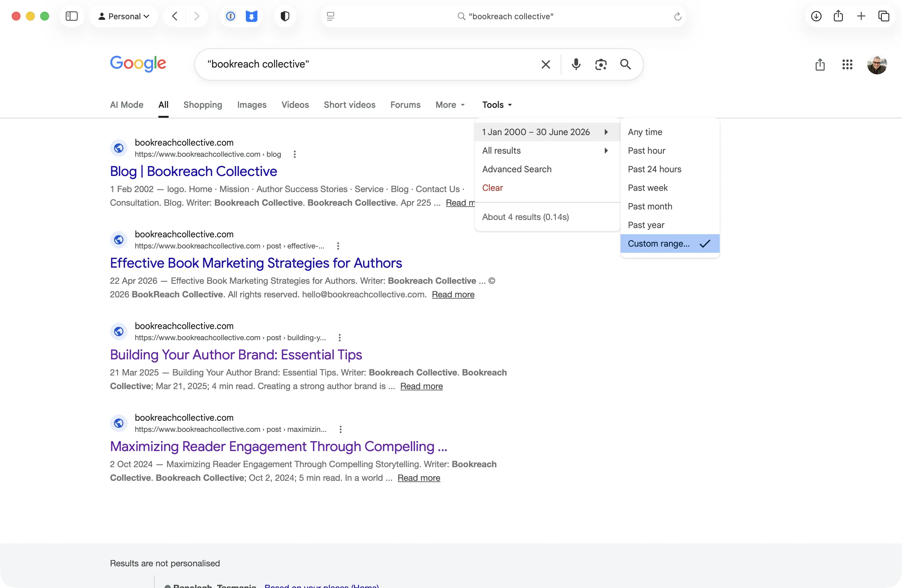Toggle the Safari sidebar button
The image size is (902, 588).
(x=72, y=16)
